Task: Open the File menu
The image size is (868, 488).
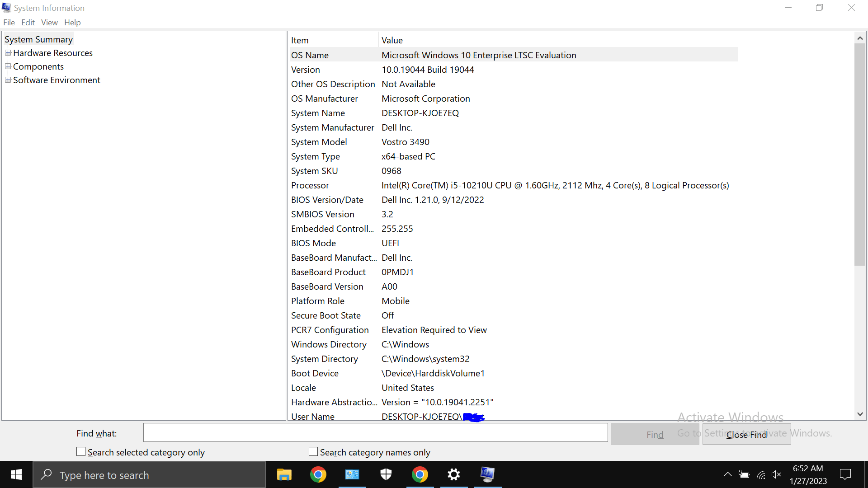Action: coord(9,23)
